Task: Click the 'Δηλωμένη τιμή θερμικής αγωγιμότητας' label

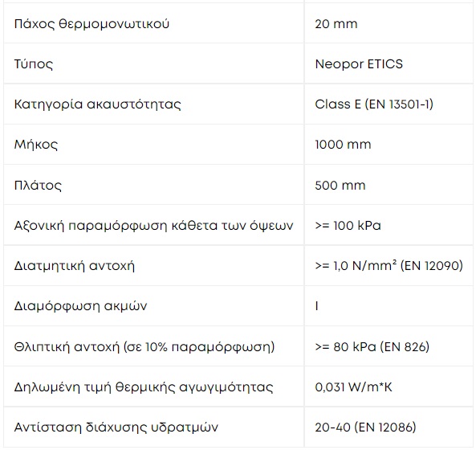Action: (144, 387)
